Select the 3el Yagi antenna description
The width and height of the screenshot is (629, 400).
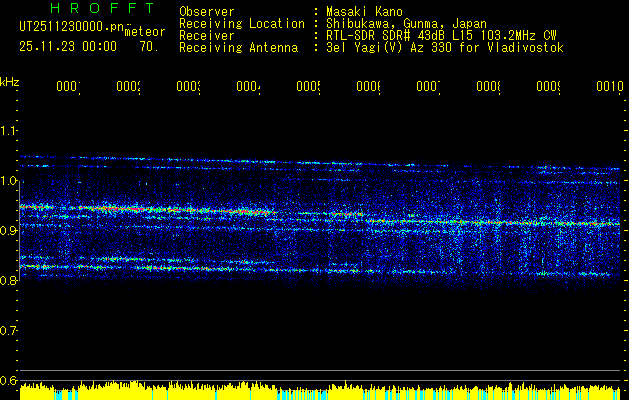445,48
